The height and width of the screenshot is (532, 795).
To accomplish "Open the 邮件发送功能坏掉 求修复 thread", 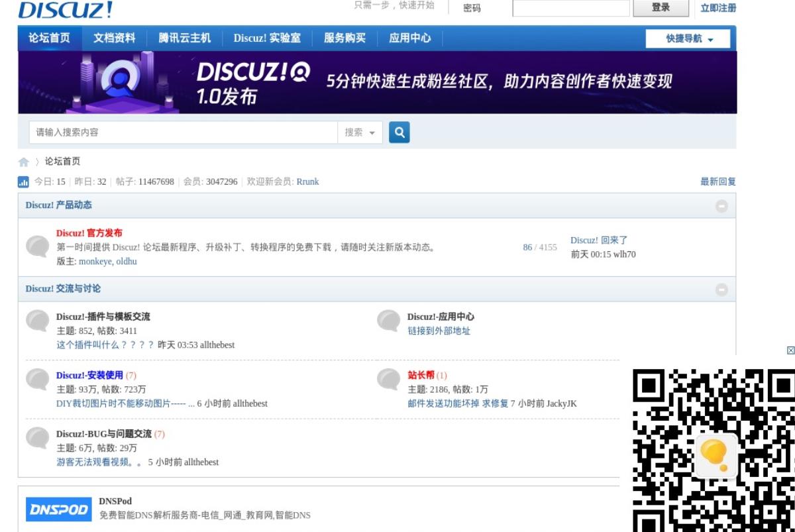I will 458,403.
